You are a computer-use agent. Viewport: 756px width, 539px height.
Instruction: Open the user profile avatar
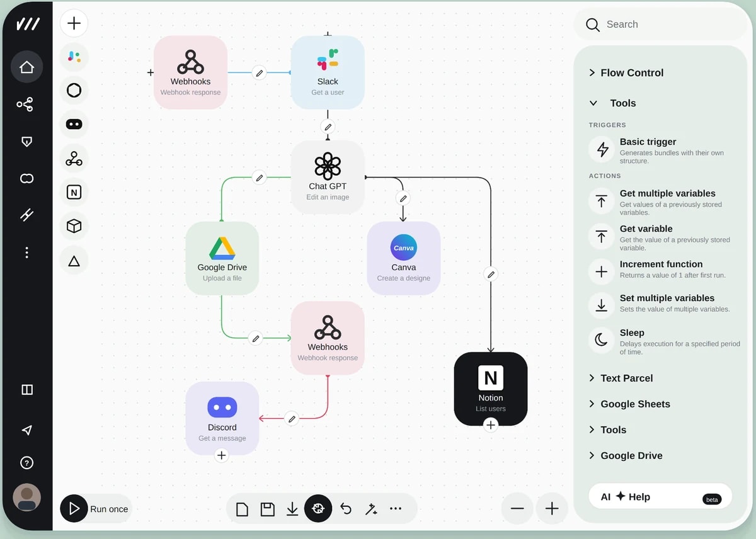(26, 497)
